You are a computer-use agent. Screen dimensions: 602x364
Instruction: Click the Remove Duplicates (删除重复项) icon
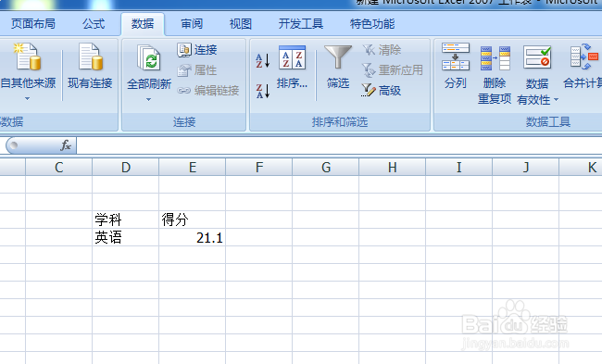click(x=495, y=58)
